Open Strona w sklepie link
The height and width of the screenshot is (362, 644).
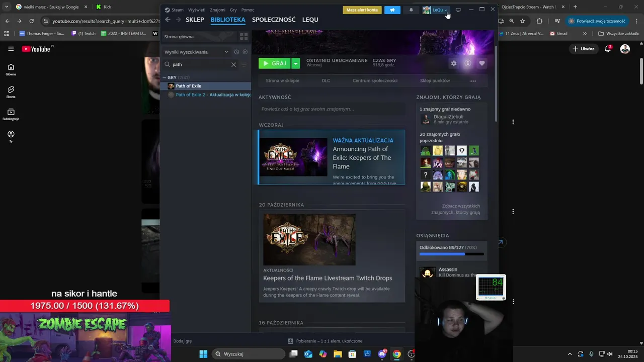point(283,80)
